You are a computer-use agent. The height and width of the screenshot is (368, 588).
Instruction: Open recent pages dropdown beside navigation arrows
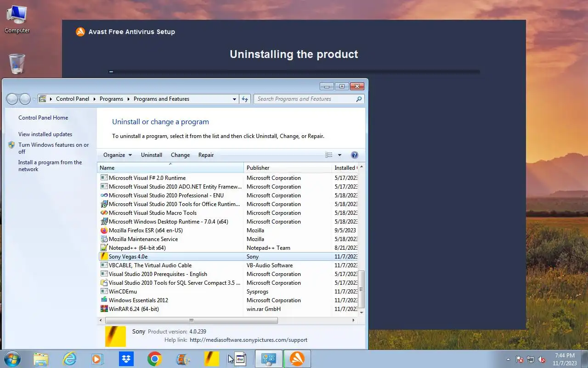tap(34, 99)
